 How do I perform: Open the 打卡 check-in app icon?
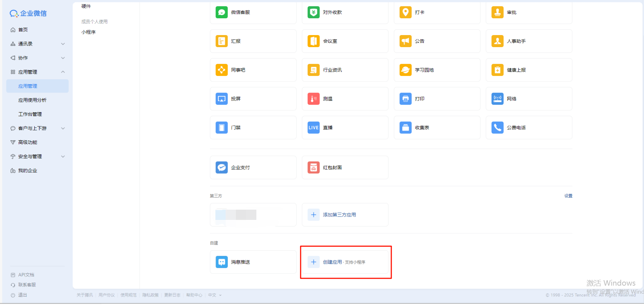[x=405, y=12]
